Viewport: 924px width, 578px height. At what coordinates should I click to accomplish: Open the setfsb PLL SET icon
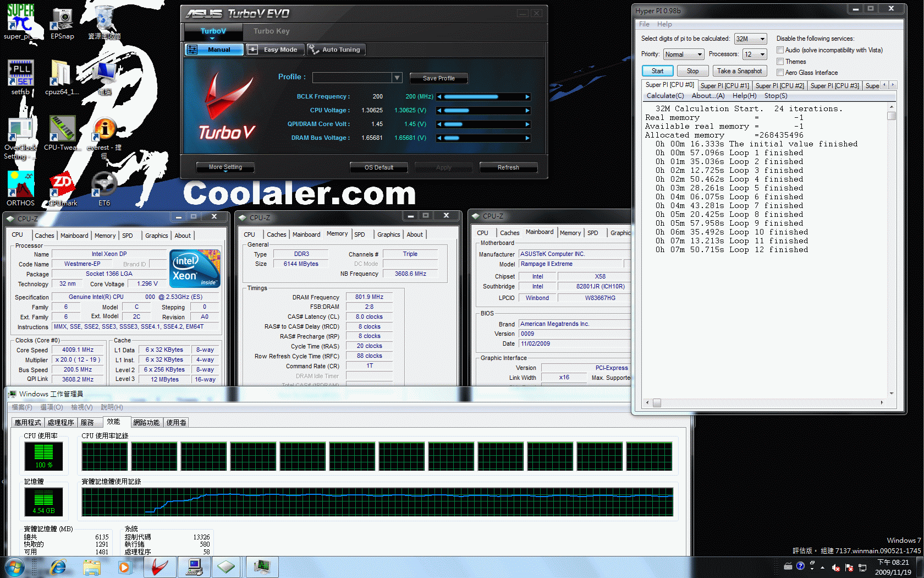tap(20, 77)
